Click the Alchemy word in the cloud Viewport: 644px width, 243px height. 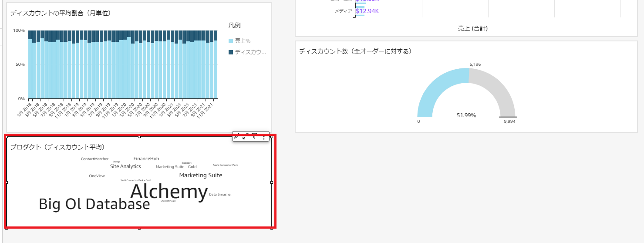click(x=169, y=192)
